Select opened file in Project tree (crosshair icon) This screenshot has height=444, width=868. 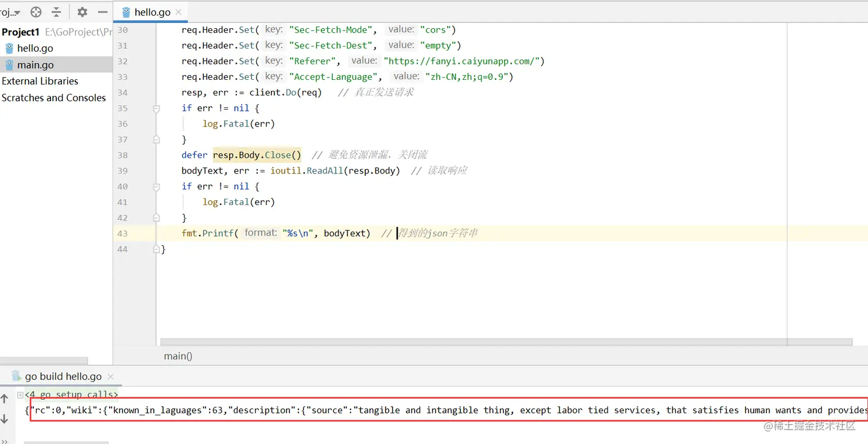(x=36, y=12)
